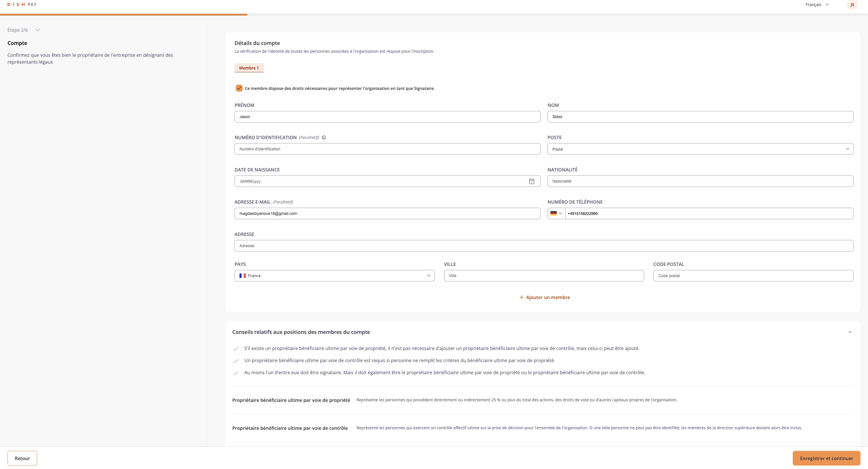The height and width of the screenshot is (469, 868).
Task: Click the DISH PAY logo
Action: click(x=22, y=4)
